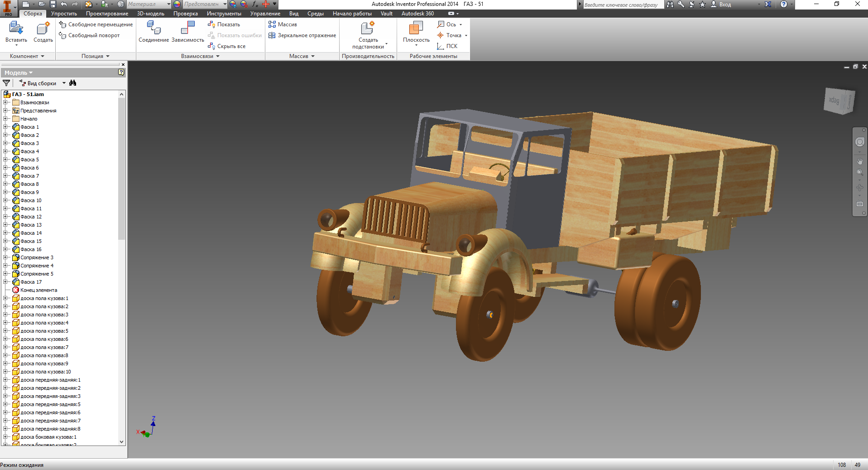Switch to the Вид ribbon tab
The width and height of the screenshot is (868, 470).
coord(294,14)
